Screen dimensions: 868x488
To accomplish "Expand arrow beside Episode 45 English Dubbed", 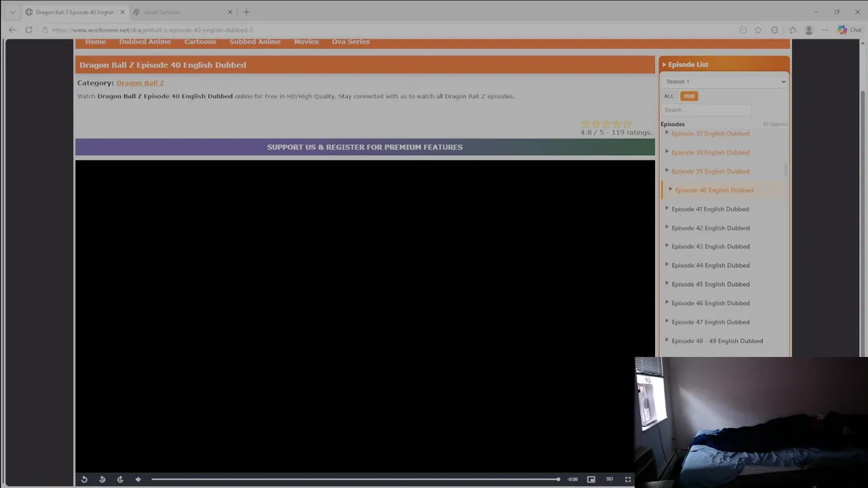I will point(667,284).
